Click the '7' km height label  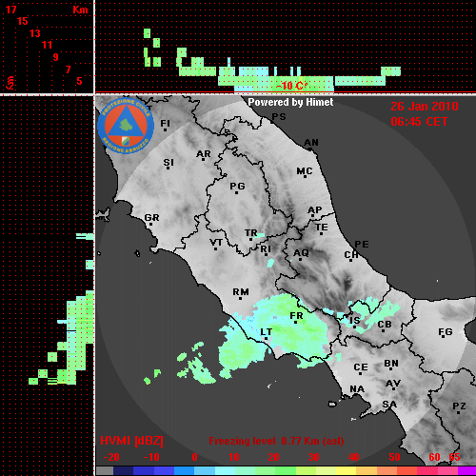(68, 69)
